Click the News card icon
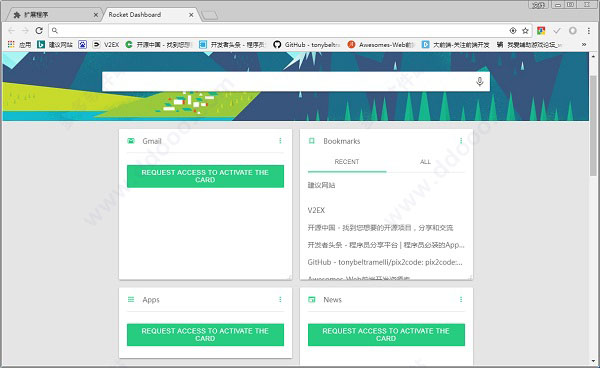The height and width of the screenshot is (368, 600). tap(311, 299)
